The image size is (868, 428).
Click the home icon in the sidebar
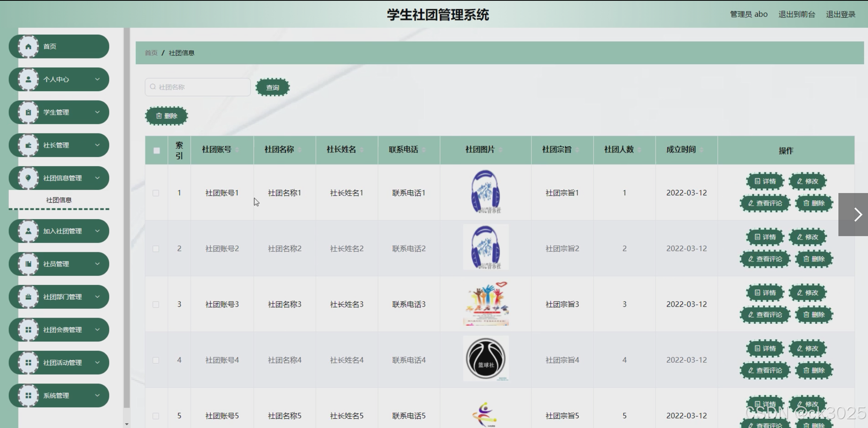click(28, 47)
